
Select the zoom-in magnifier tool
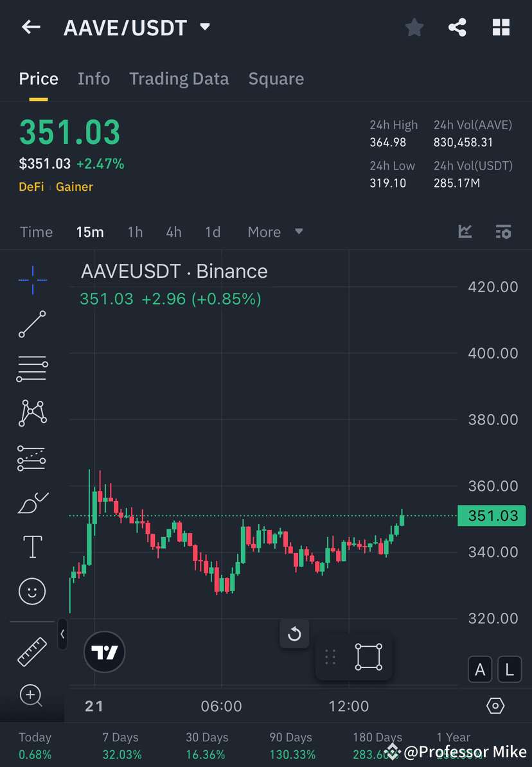32,696
